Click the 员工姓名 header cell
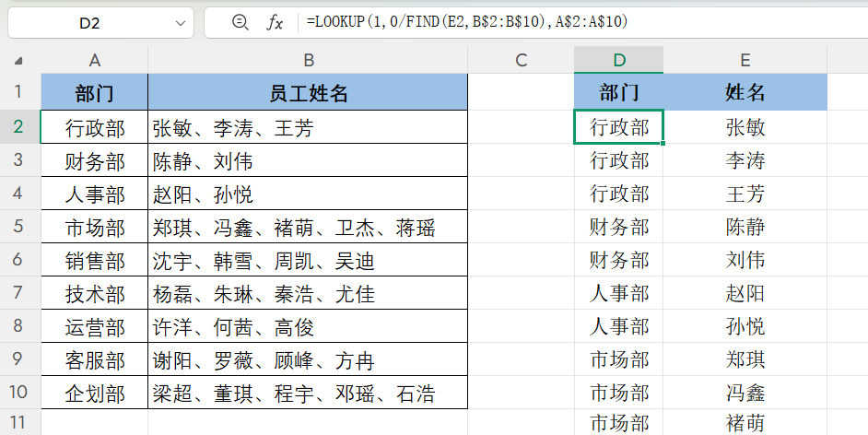The height and width of the screenshot is (435, 868). (308, 93)
